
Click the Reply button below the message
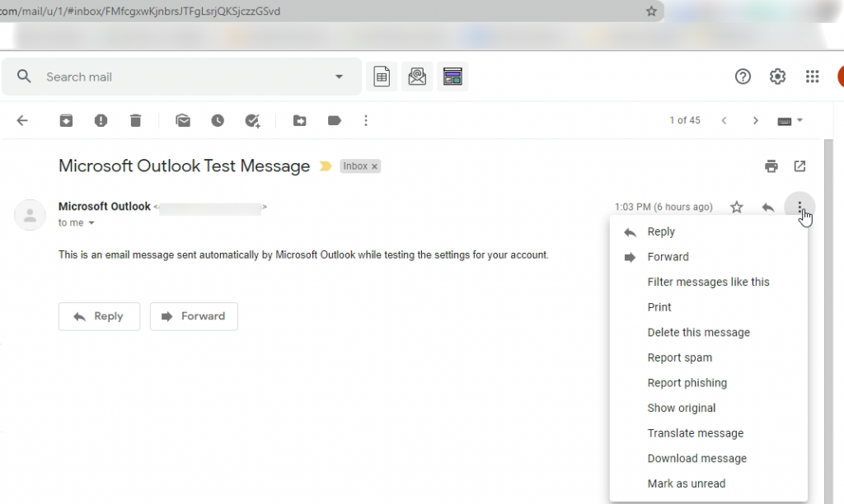99,316
